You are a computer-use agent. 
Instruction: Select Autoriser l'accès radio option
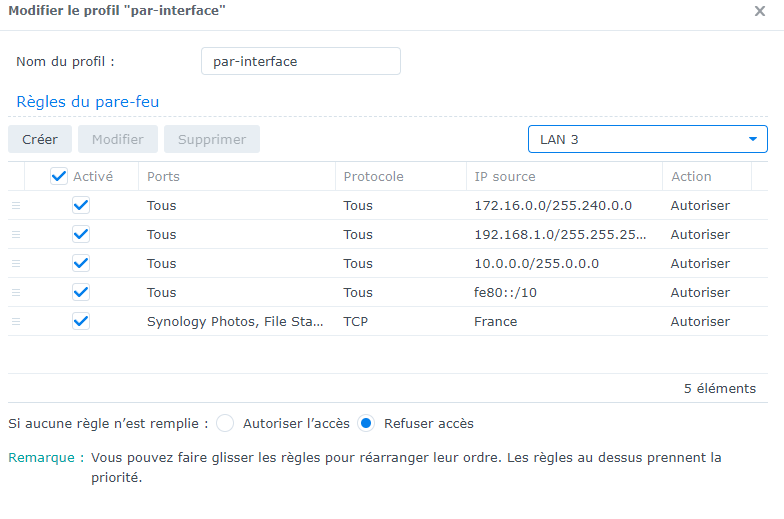[x=225, y=423]
